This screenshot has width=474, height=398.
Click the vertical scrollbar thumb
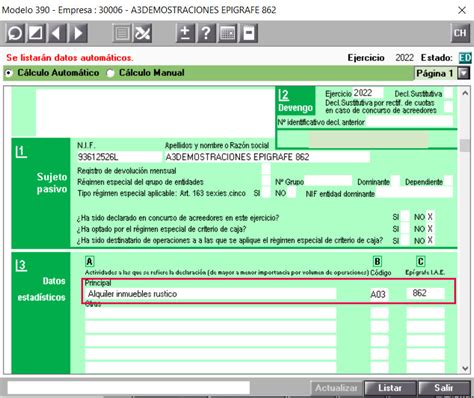[465, 146]
